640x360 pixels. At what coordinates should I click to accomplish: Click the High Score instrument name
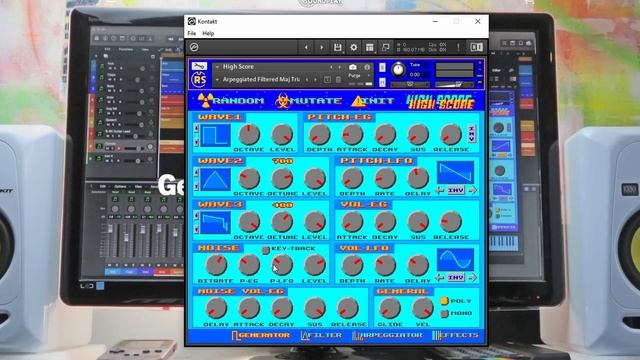pyautogui.click(x=238, y=67)
